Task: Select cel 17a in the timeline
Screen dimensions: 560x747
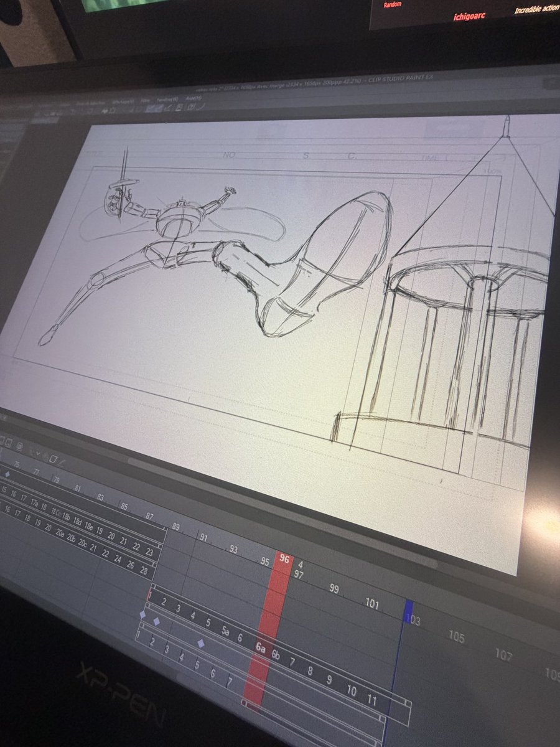Action: 34,504
